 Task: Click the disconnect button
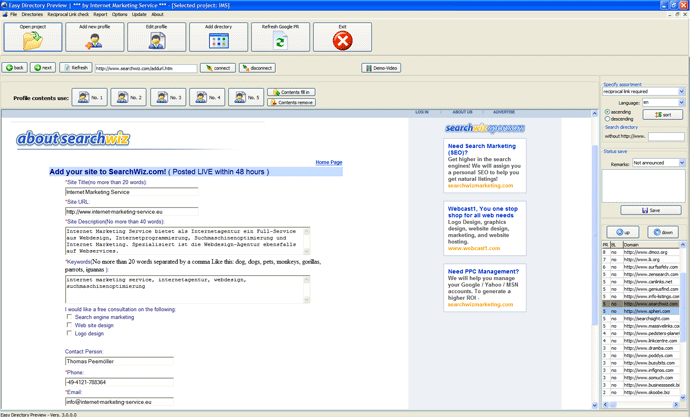click(x=257, y=68)
